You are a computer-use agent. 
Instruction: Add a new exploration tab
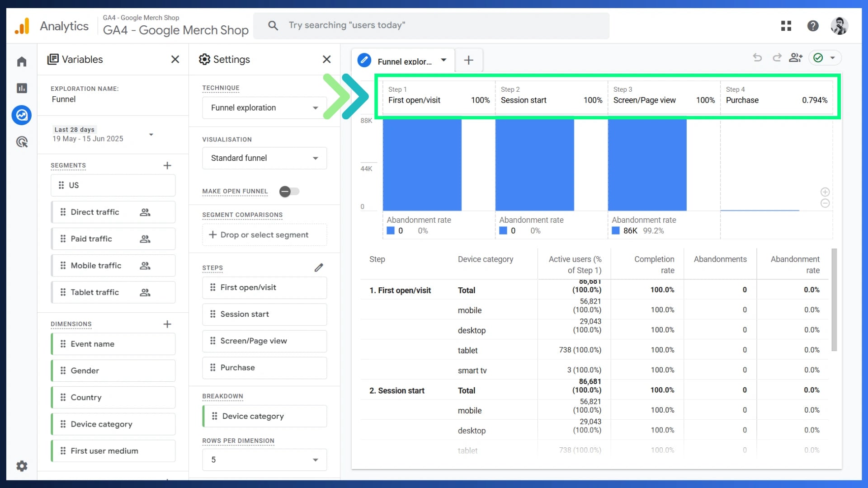(469, 60)
